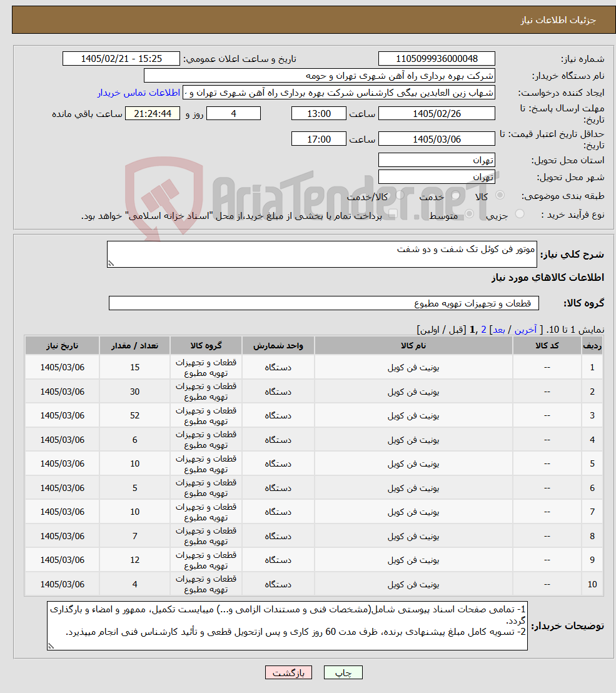Click quantity 7 in row 8
616x693 pixels.
click(x=135, y=536)
